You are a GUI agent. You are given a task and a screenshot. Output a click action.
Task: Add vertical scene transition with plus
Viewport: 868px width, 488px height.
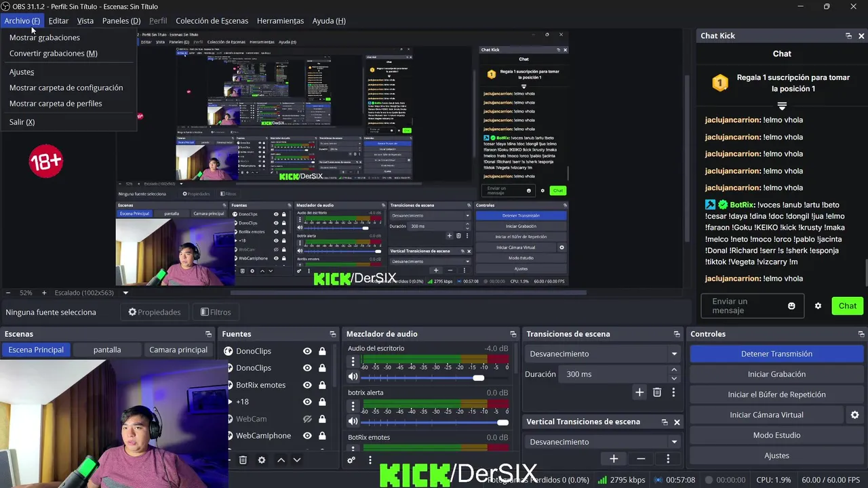pos(614,459)
